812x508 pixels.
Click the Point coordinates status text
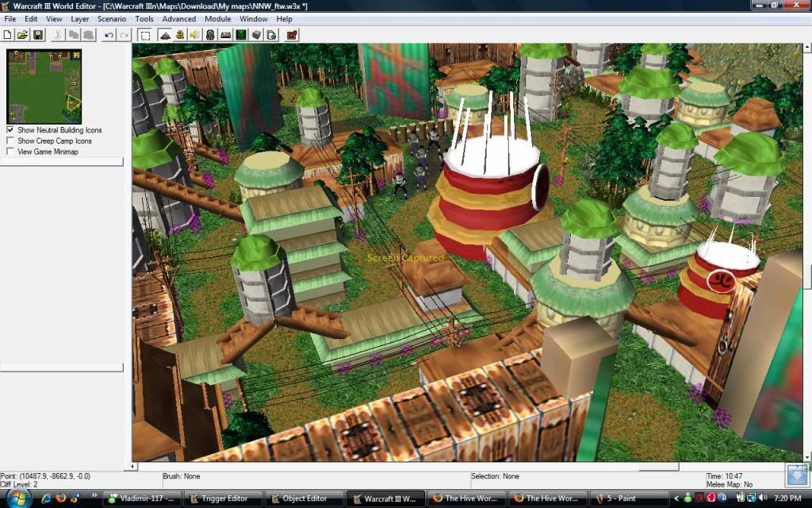point(45,476)
